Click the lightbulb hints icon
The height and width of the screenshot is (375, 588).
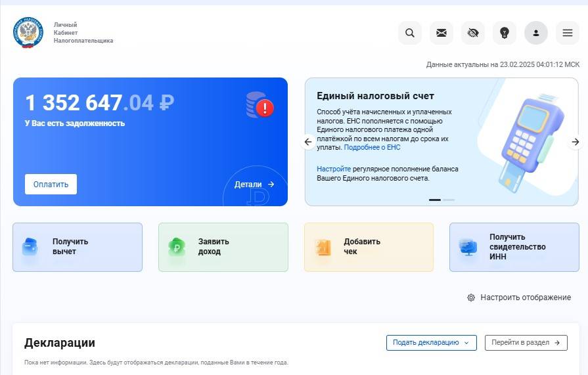click(x=505, y=33)
